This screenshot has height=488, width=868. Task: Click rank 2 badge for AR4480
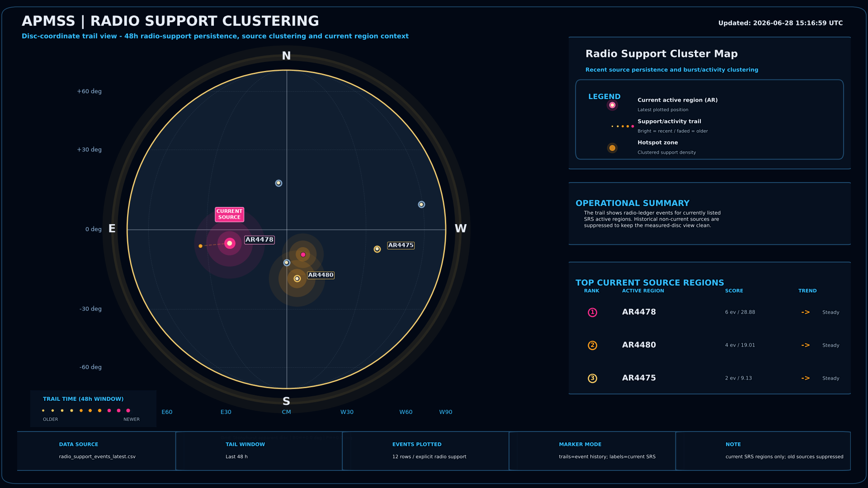click(x=592, y=345)
